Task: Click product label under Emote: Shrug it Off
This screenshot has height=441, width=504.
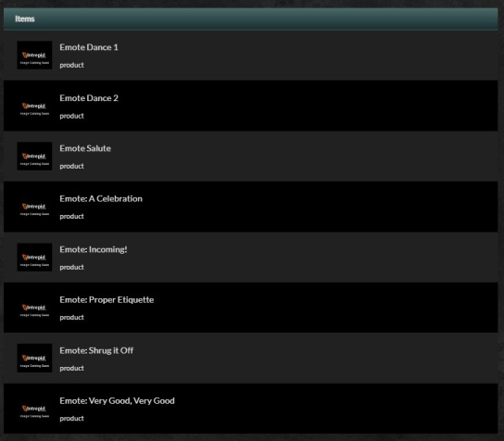Action: (71, 369)
